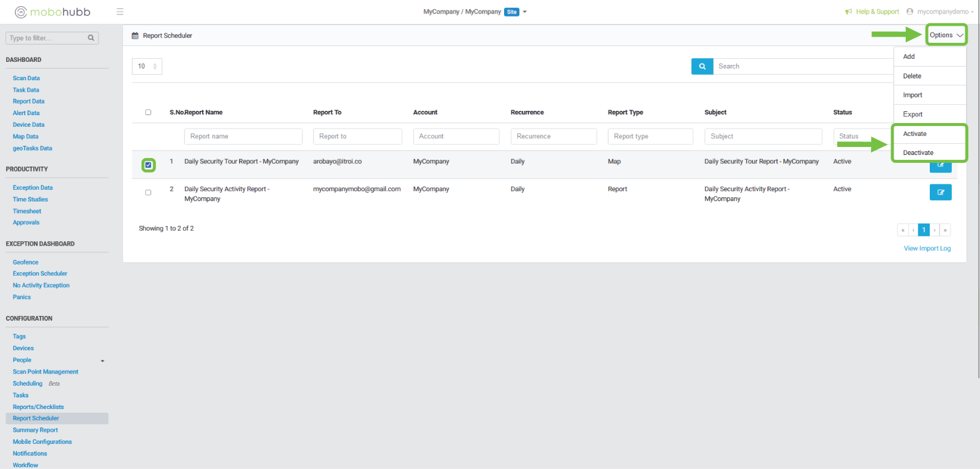
Task: Check the Daily Security Activity Report row checkbox
Action: (x=148, y=193)
